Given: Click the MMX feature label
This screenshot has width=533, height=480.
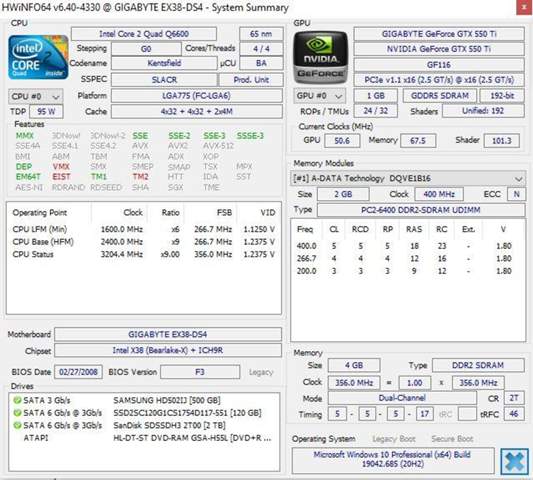Looking at the screenshot, I should 24,136.
